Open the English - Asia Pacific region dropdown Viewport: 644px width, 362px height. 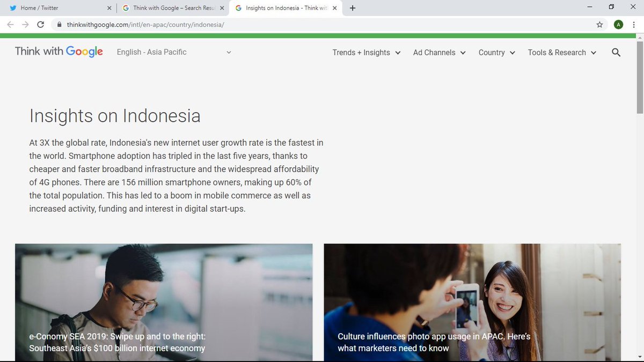(174, 52)
